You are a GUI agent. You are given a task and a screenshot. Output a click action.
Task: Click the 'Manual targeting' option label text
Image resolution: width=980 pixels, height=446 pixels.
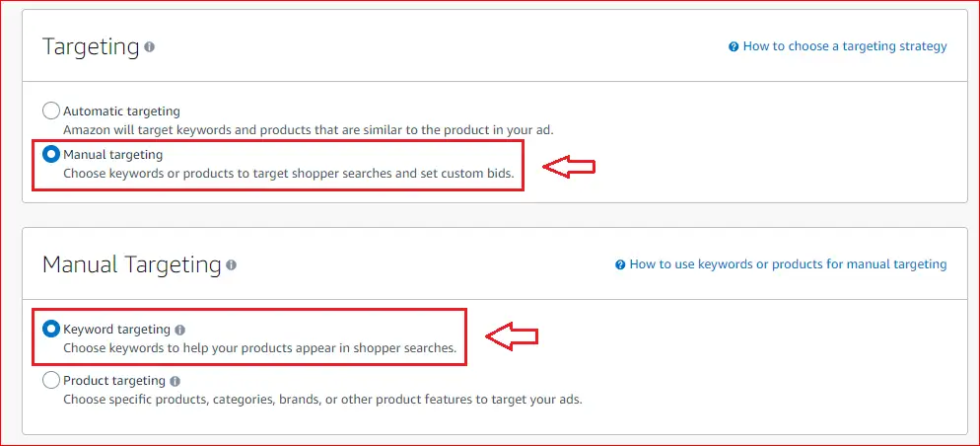pos(113,154)
